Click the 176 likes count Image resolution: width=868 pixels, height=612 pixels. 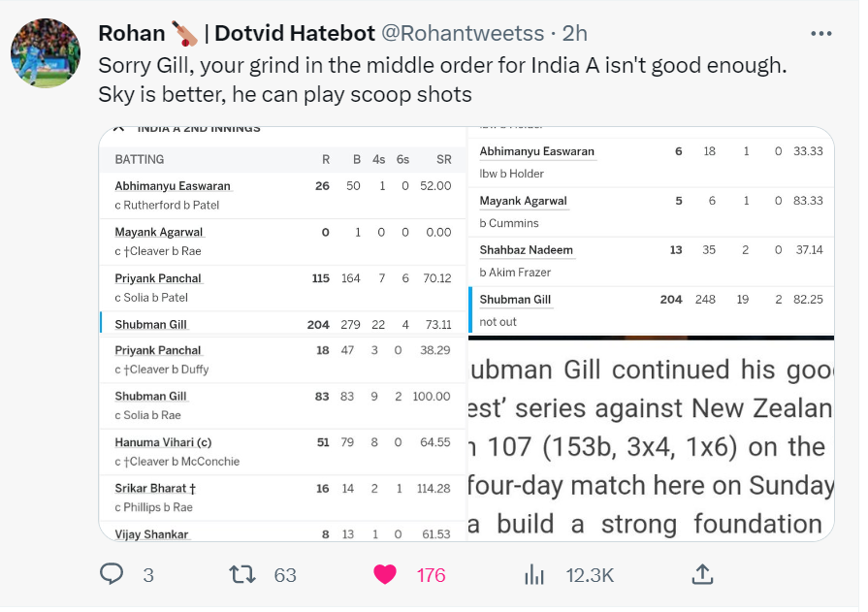pyautogui.click(x=431, y=575)
